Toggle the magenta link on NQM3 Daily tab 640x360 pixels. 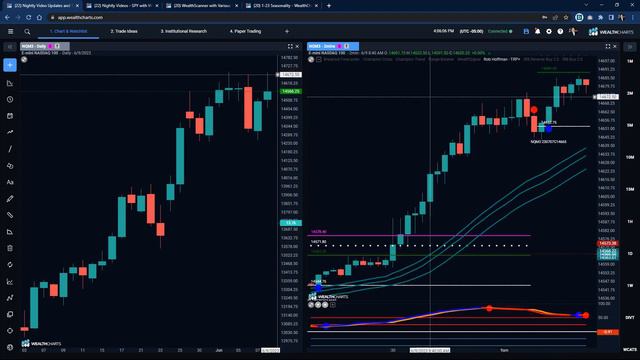[x=51, y=47]
